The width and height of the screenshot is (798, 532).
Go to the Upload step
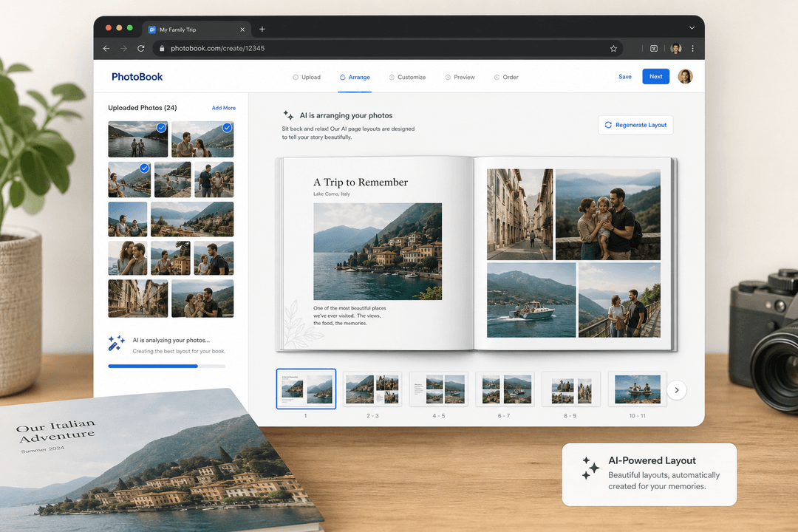coord(307,78)
